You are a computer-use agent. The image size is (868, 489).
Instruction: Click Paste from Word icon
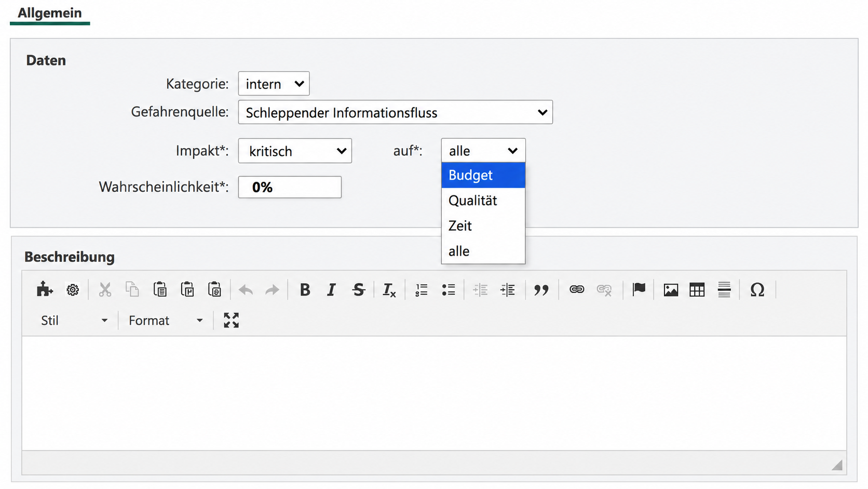click(214, 289)
